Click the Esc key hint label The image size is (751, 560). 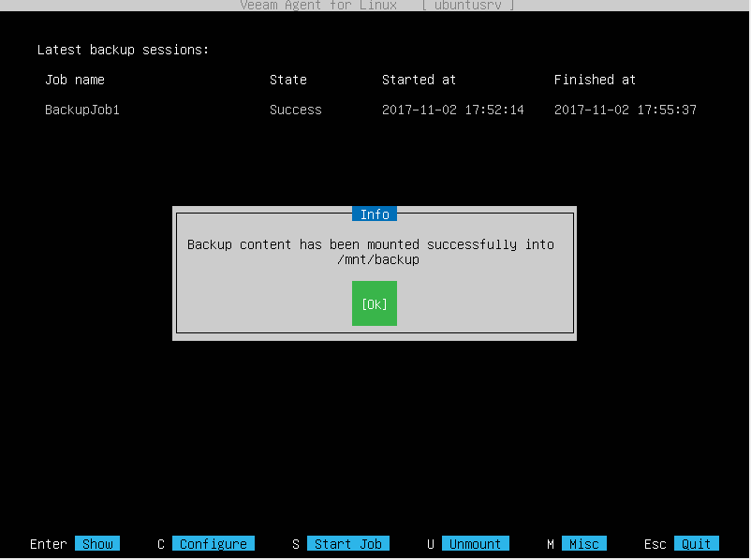(655, 544)
